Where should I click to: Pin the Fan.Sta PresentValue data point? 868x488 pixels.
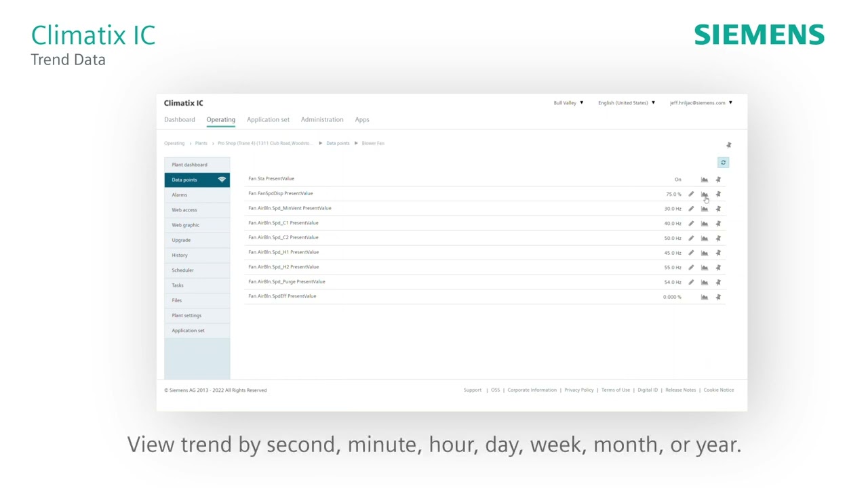tap(718, 180)
